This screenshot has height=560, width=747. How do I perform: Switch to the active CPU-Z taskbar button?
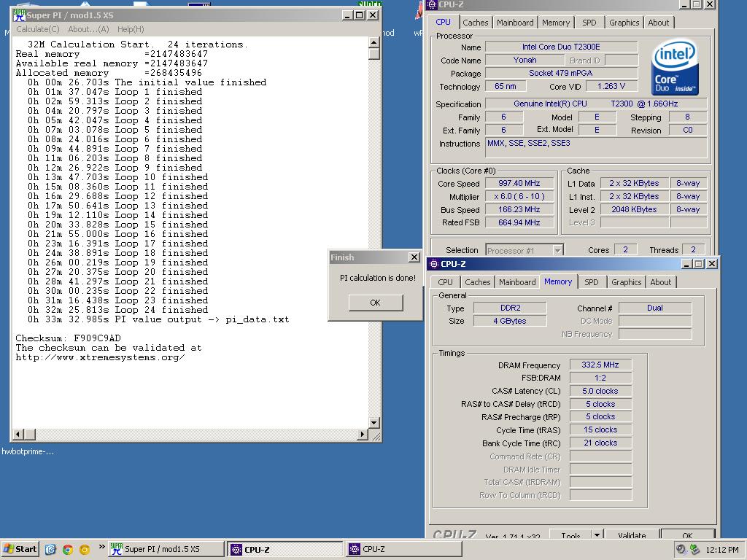tap(285, 549)
